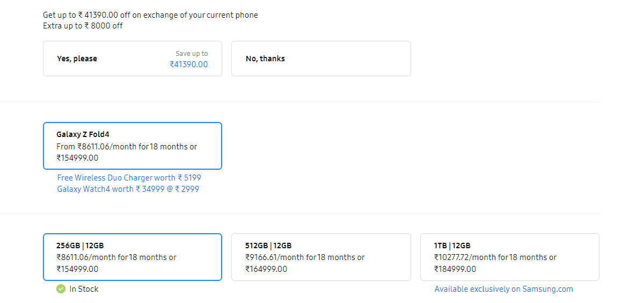Click the green In Stock checkmark icon
Viewport: 644px width, 303px height.
coord(61,289)
